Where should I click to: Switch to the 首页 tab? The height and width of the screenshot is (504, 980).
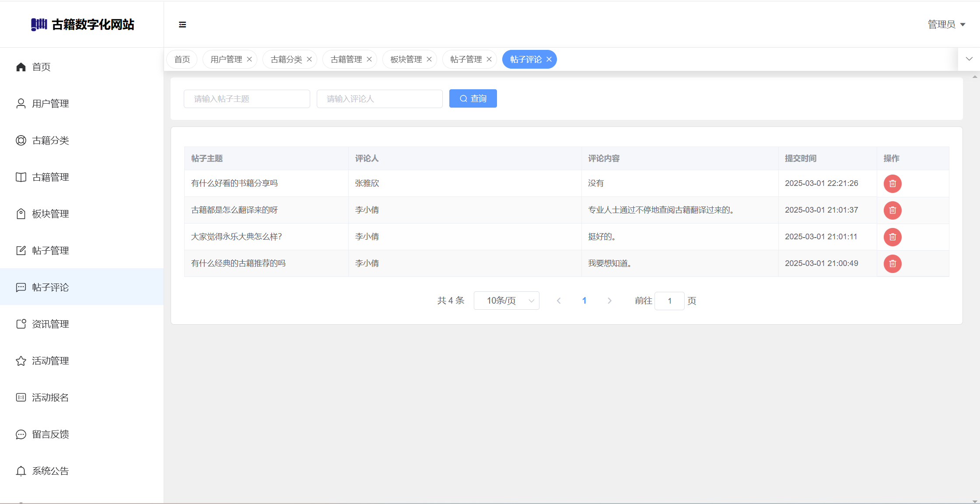(182, 59)
